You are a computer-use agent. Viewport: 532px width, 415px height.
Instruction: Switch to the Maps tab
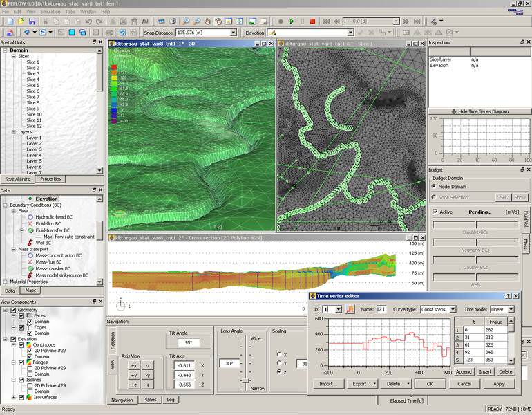click(x=30, y=290)
